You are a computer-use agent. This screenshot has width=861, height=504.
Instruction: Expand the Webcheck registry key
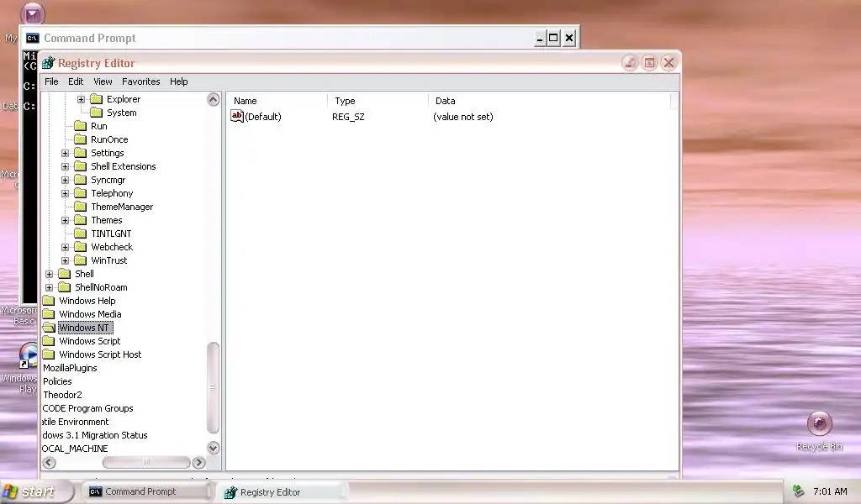tap(66, 247)
